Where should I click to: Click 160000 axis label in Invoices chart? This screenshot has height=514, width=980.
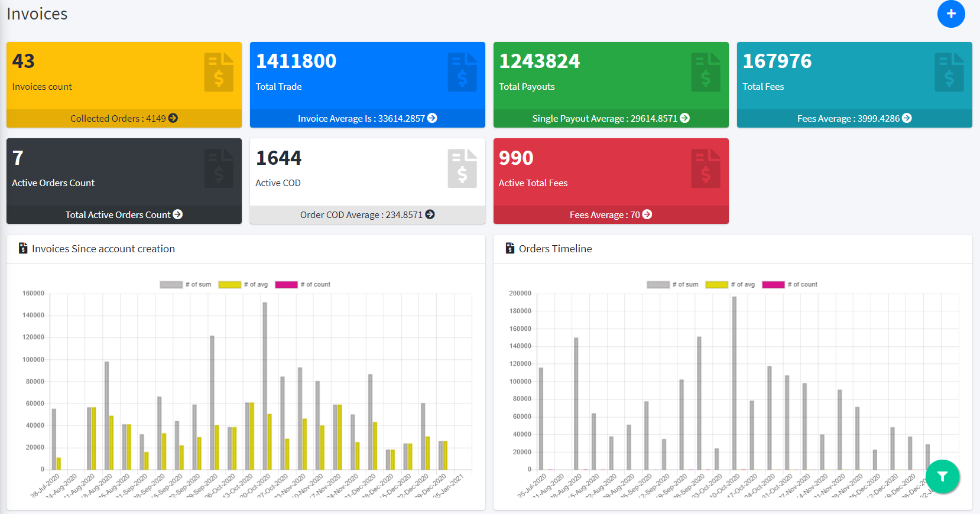pos(33,293)
